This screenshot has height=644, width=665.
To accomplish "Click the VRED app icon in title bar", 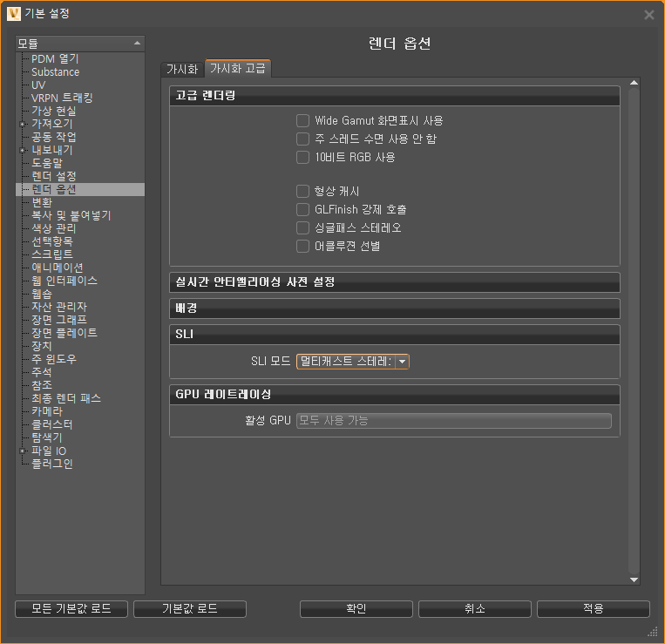I will tap(14, 14).
